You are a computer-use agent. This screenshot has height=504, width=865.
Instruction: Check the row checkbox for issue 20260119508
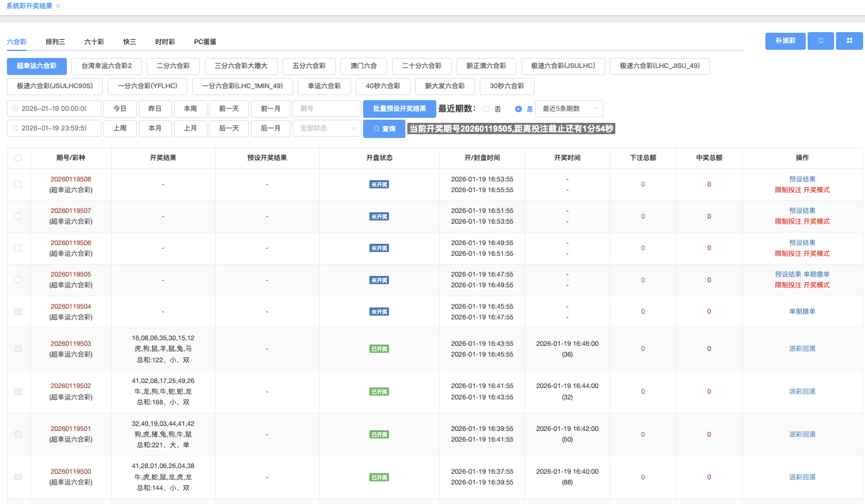click(18, 185)
